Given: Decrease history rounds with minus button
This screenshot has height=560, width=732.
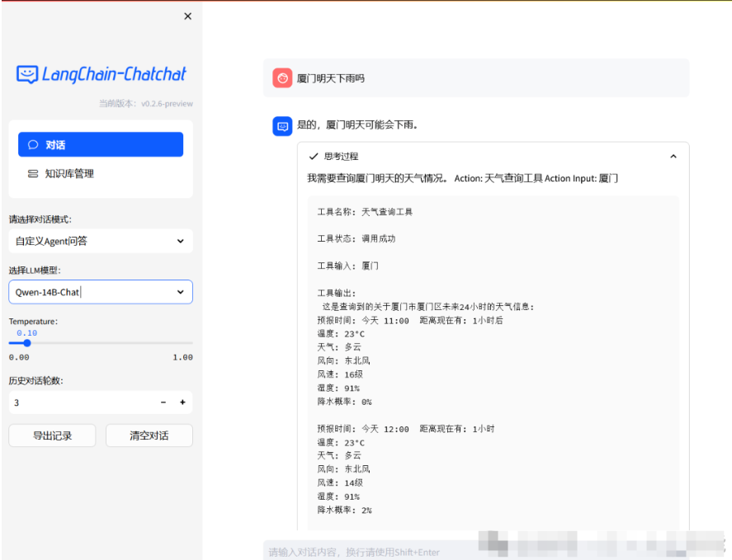Looking at the screenshot, I should (x=163, y=402).
